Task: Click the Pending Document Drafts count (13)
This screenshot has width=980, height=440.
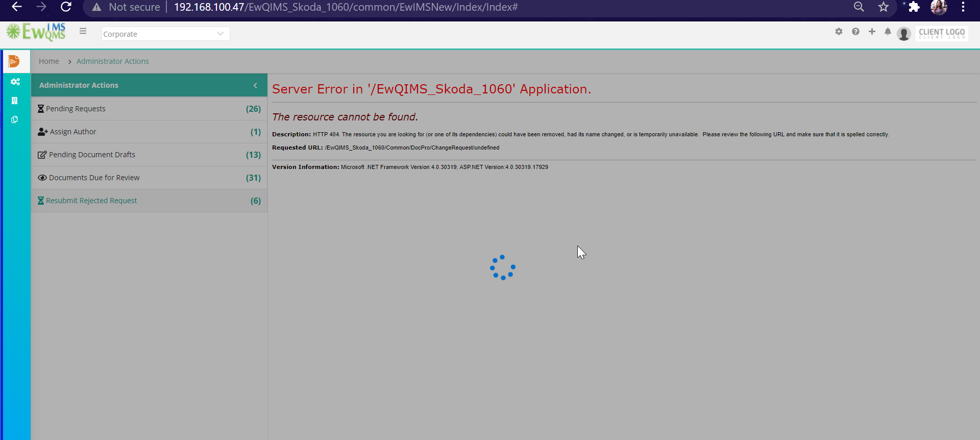Action: (x=253, y=155)
